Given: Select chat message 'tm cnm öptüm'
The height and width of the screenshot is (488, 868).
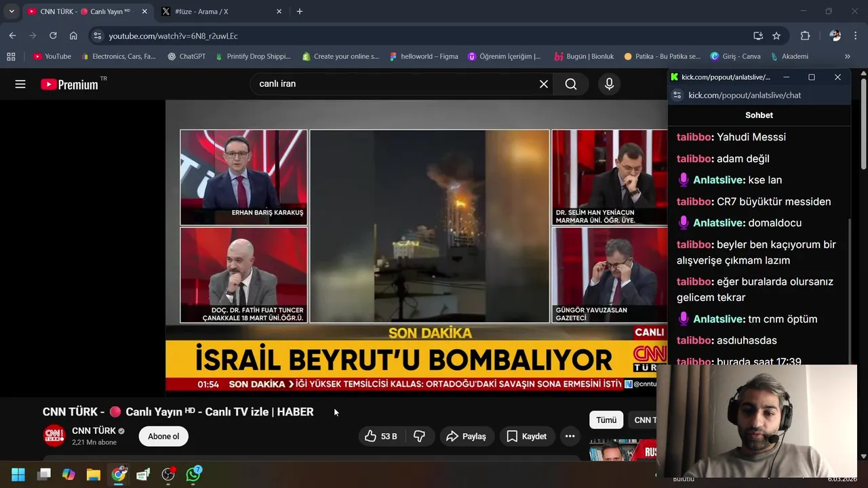Looking at the screenshot, I should [783, 319].
